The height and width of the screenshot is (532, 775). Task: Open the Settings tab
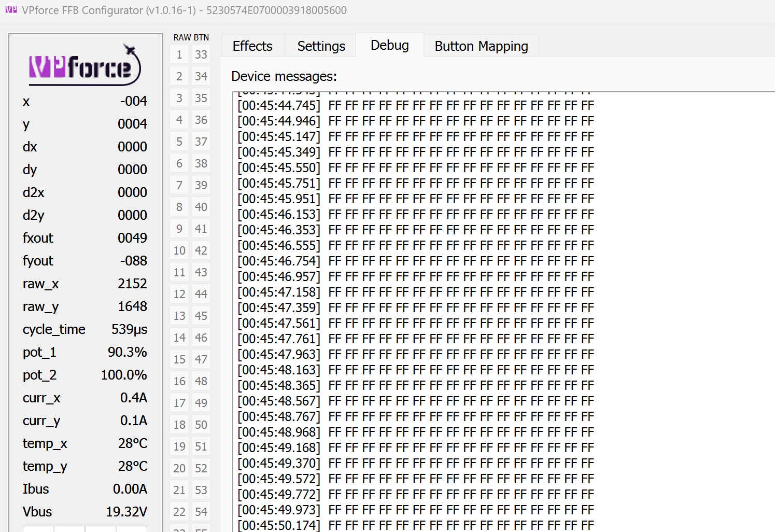[x=321, y=46]
